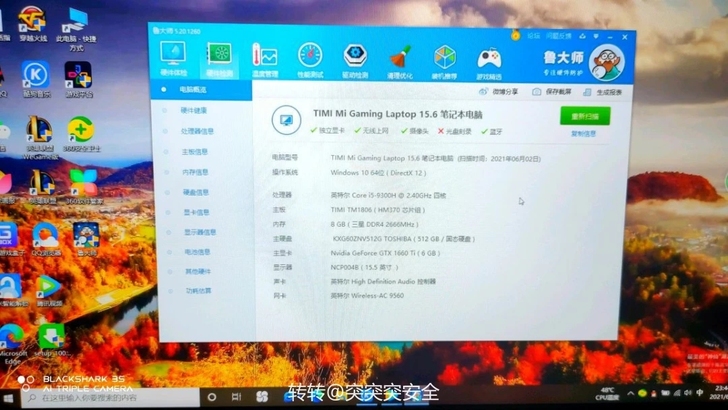This screenshot has width=728, height=410.
Task: Click the 无线上网 check indicator
Action: (371, 131)
